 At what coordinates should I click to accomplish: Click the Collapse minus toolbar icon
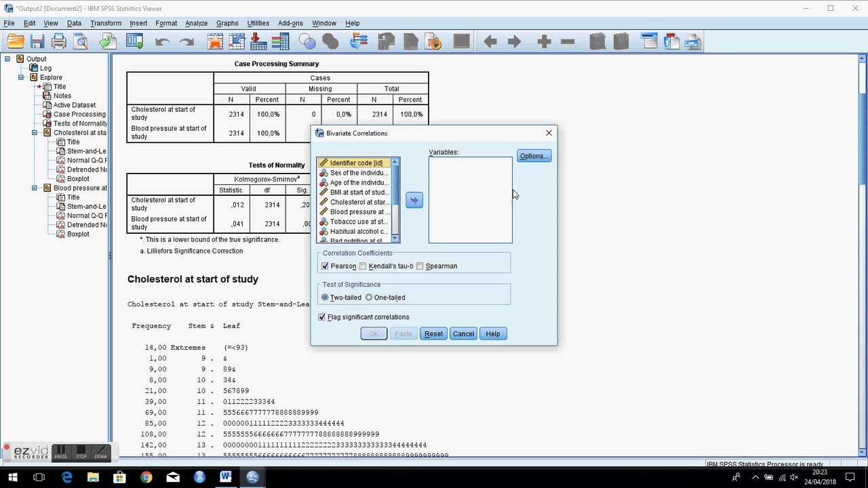click(568, 42)
